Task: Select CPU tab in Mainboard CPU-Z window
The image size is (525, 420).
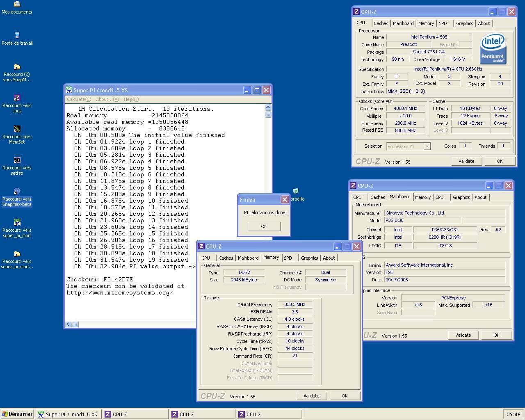Action: tap(358, 197)
